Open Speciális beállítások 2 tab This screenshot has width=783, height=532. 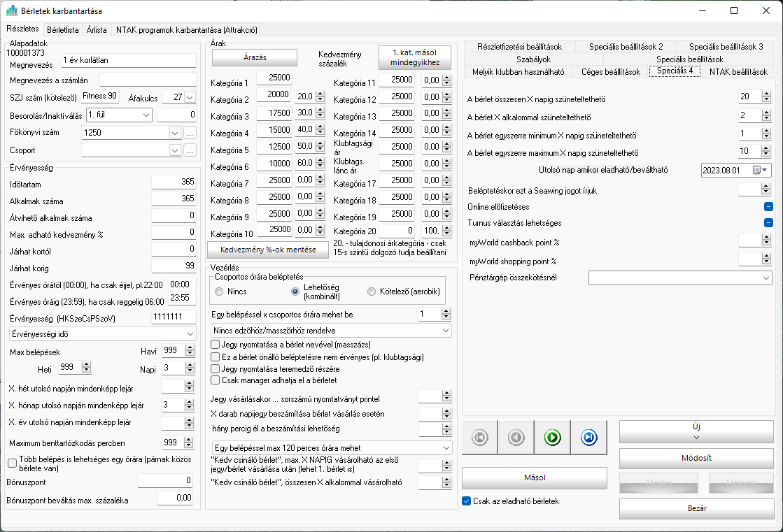click(x=626, y=47)
